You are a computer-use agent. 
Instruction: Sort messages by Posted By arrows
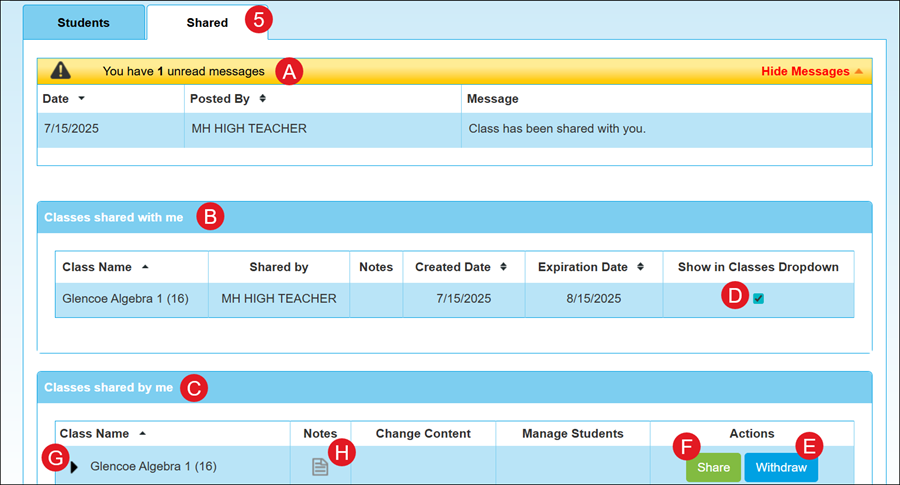point(262,99)
